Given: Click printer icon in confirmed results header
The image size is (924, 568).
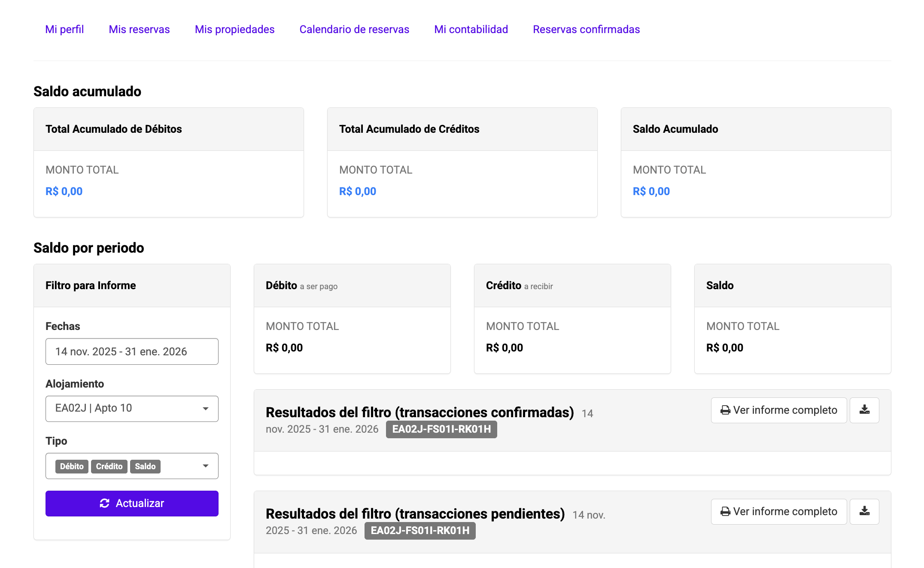Looking at the screenshot, I should coord(725,410).
